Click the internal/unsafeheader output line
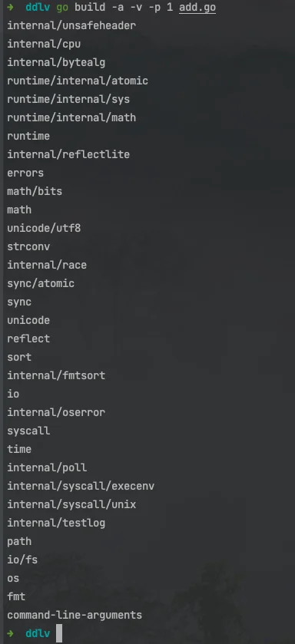 (x=71, y=25)
